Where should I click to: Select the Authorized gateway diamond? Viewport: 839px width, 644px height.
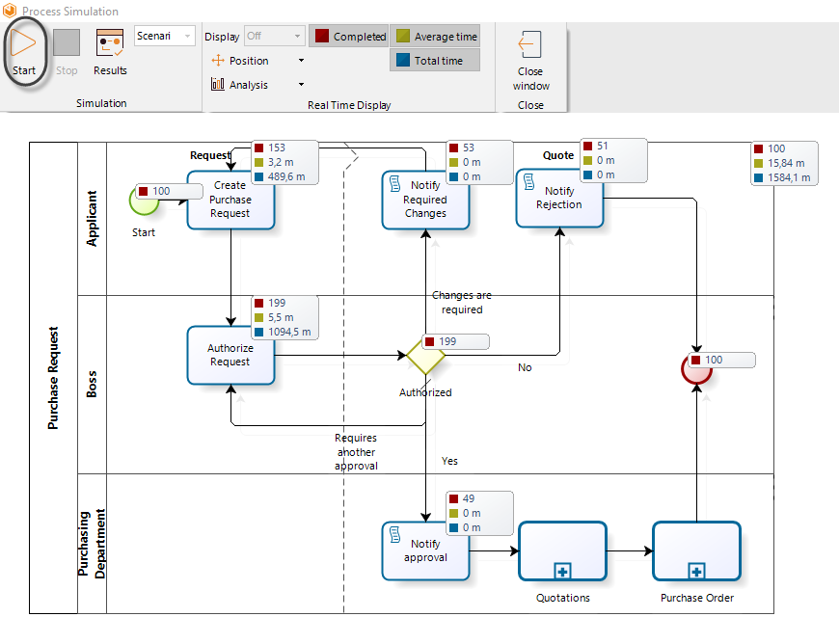point(425,357)
